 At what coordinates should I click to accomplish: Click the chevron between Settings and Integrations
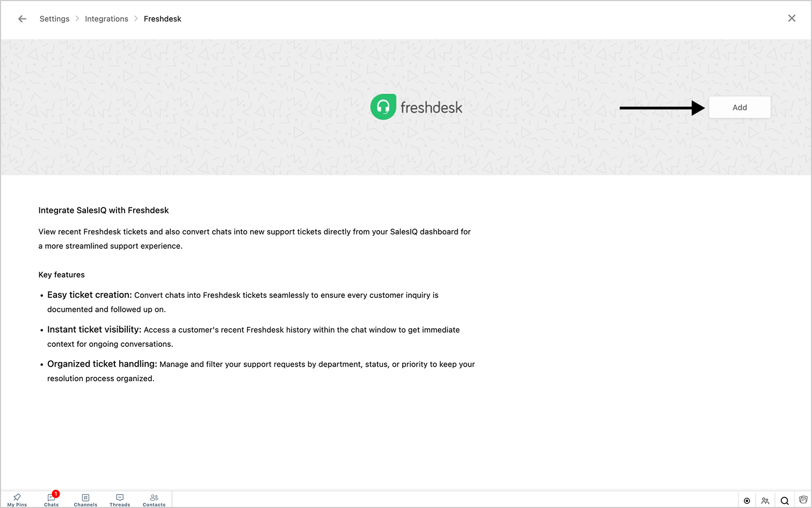pos(77,19)
